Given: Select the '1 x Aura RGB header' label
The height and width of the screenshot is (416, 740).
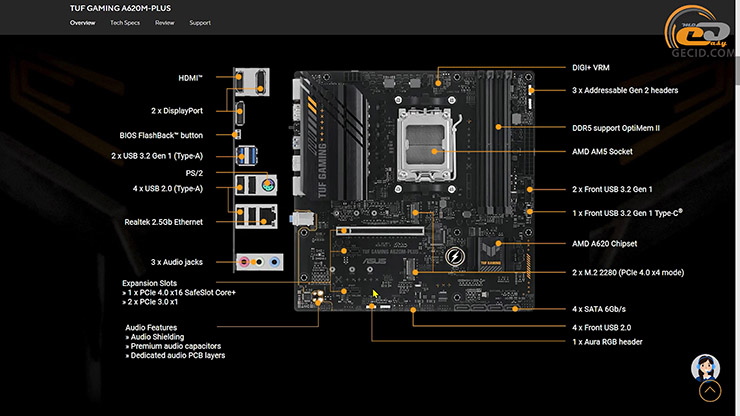Looking at the screenshot, I should pyautogui.click(x=607, y=341).
